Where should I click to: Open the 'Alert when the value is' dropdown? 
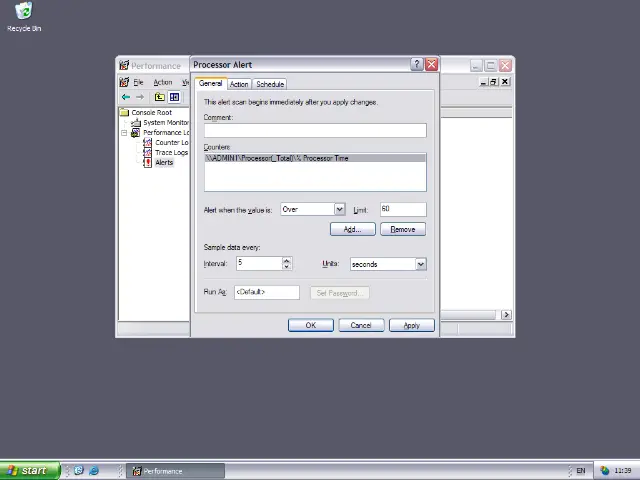click(339, 209)
